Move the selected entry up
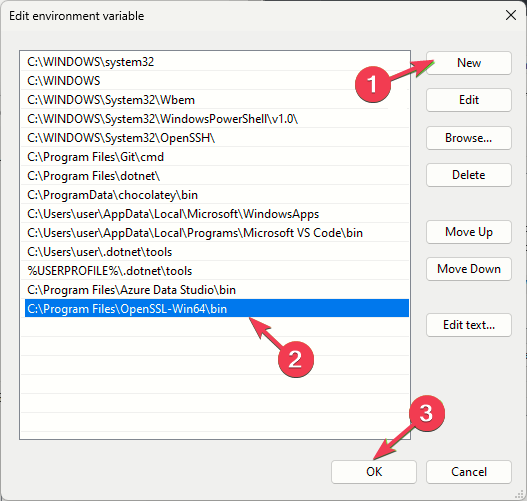 tap(469, 232)
